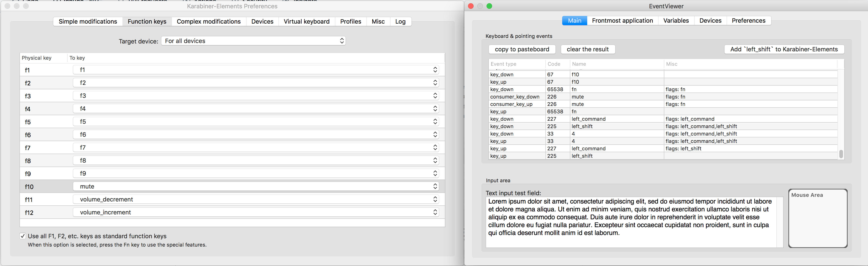The width and height of the screenshot is (868, 266).
Task: Open EventViewer's Preferences tab
Action: coord(749,21)
